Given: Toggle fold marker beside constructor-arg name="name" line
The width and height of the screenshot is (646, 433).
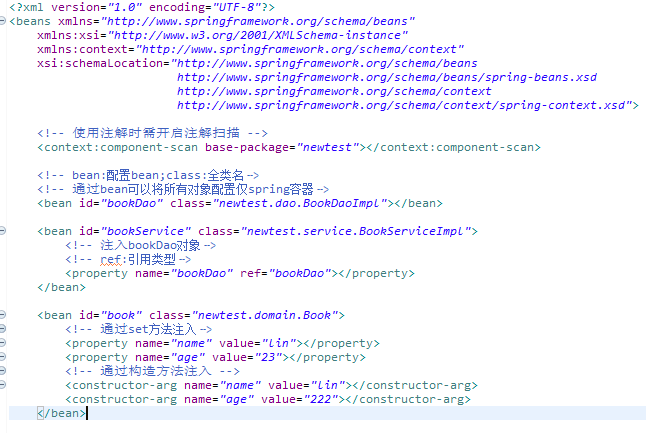Looking at the screenshot, I should 4,385.
